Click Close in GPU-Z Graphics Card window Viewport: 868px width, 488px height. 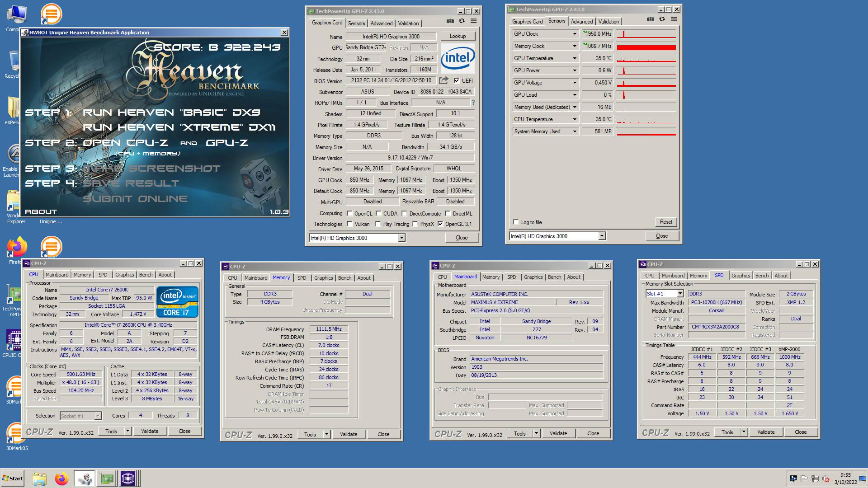(x=462, y=238)
